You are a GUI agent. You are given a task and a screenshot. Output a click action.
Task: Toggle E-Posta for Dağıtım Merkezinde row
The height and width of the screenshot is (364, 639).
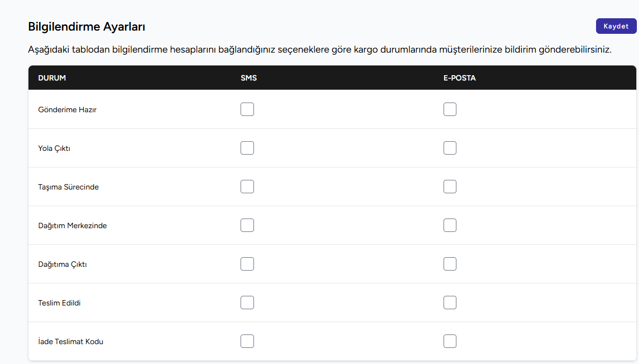click(450, 225)
